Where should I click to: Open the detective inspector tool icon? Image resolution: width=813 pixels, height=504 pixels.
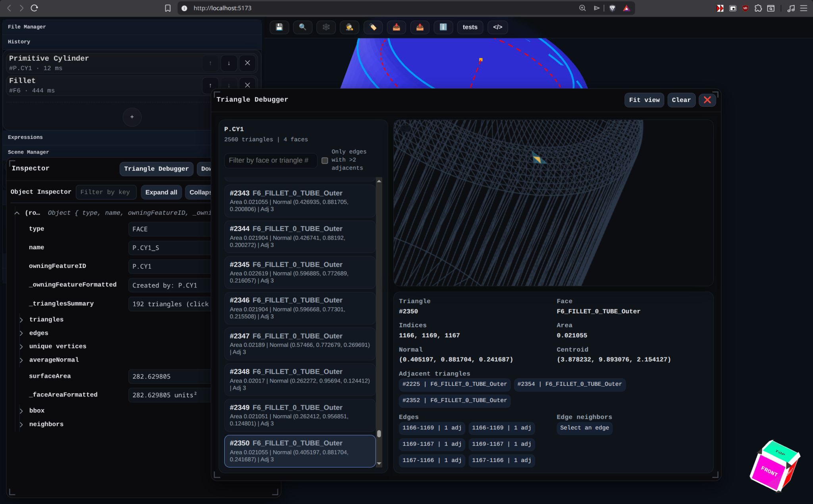349,27
